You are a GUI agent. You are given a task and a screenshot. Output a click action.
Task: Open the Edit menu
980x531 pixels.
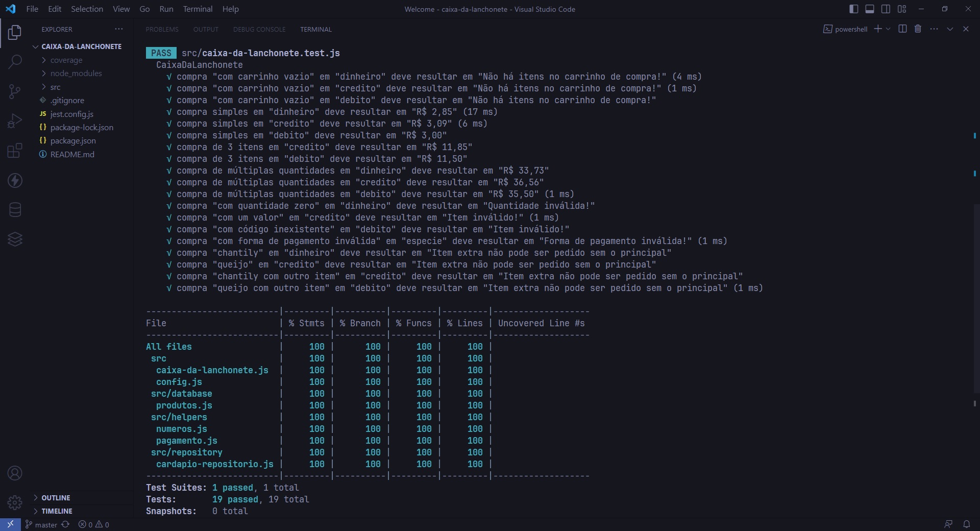click(55, 9)
